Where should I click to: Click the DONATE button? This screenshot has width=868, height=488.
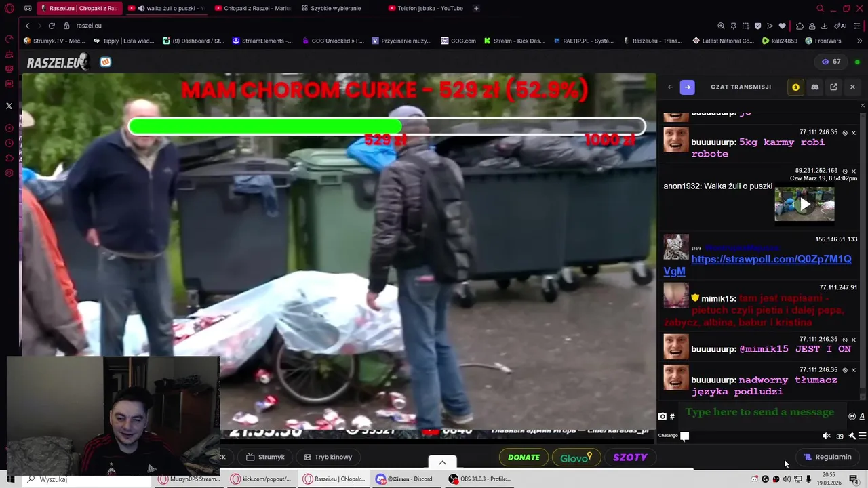point(524,457)
